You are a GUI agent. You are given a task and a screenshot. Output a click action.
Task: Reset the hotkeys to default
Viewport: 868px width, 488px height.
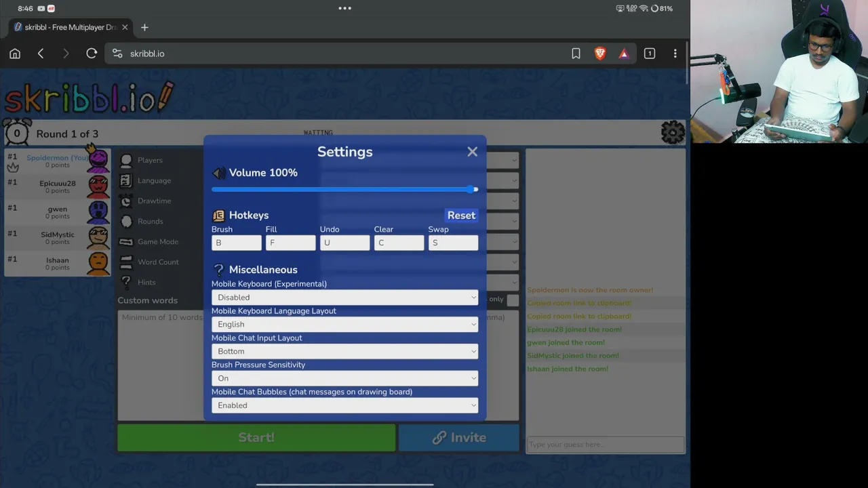[461, 216]
